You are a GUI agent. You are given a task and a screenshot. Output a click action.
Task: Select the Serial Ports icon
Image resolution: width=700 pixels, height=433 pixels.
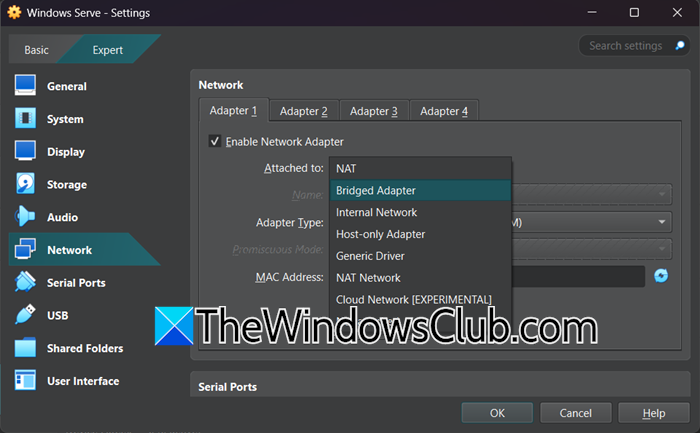coord(26,283)
